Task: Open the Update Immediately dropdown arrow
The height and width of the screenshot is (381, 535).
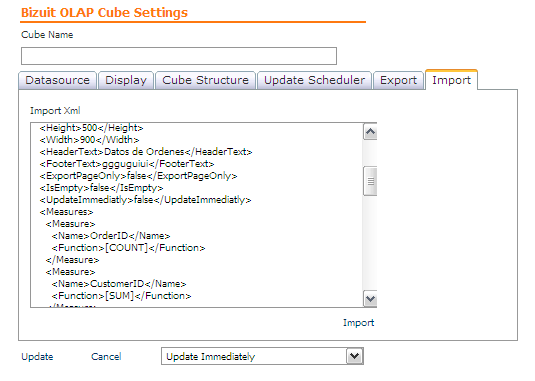Action: pos(355,356)
